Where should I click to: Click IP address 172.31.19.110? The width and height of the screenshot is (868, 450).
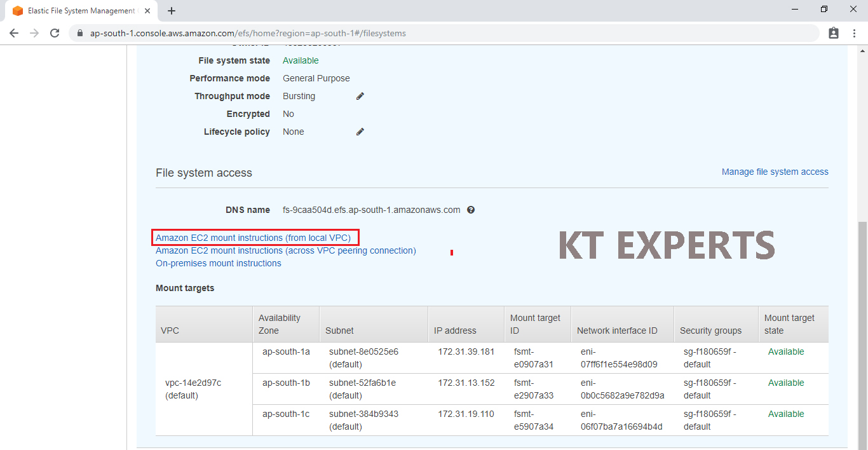point(466,414)
